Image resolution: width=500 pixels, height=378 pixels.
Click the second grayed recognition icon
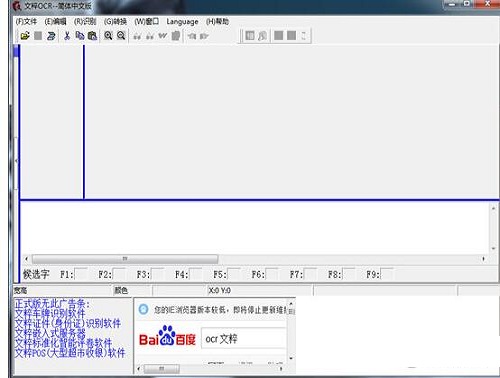pyautogui.click(x=150, y=36)
